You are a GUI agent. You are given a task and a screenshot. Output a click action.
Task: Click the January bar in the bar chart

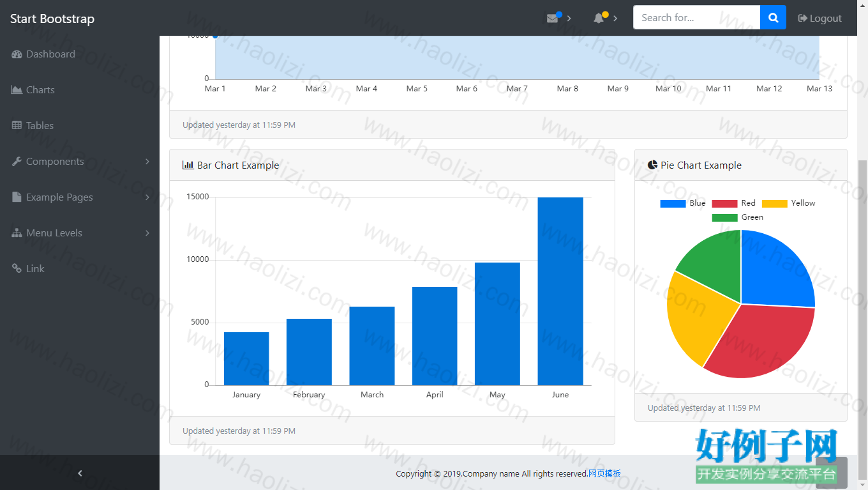pyautogui.click(x=246, y=358)
